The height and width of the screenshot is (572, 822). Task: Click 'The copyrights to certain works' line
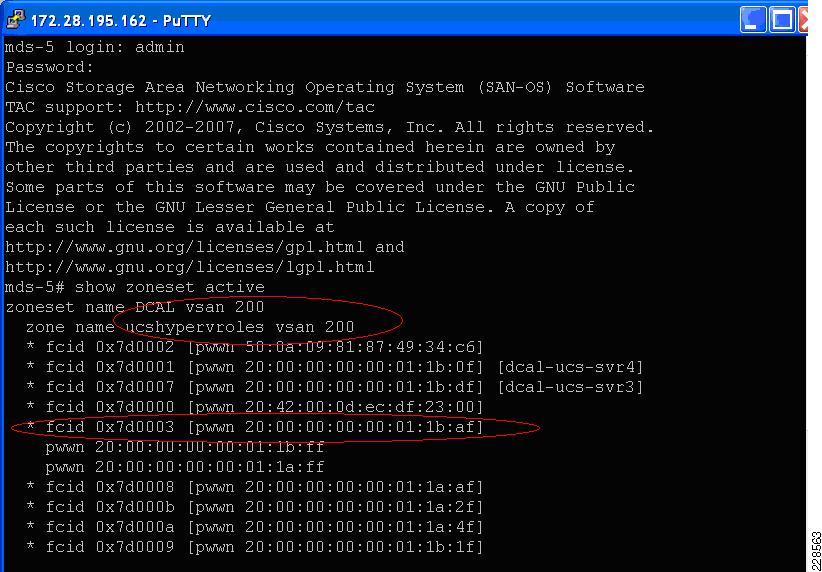310,147
